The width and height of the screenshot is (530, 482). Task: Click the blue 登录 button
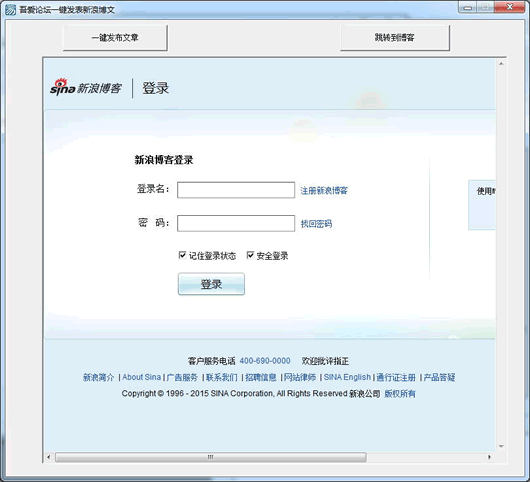[211, 284]
